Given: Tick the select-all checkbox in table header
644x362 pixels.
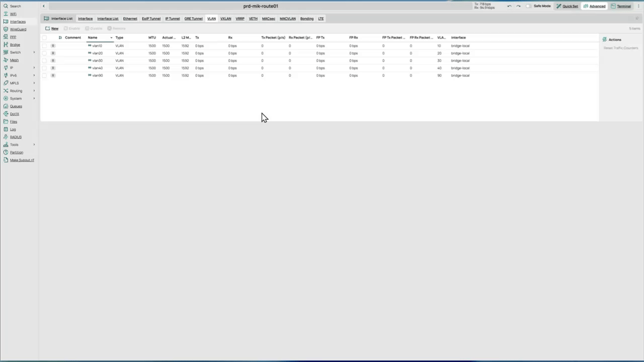Looking at the screenshot, I should tap(44, 38).
